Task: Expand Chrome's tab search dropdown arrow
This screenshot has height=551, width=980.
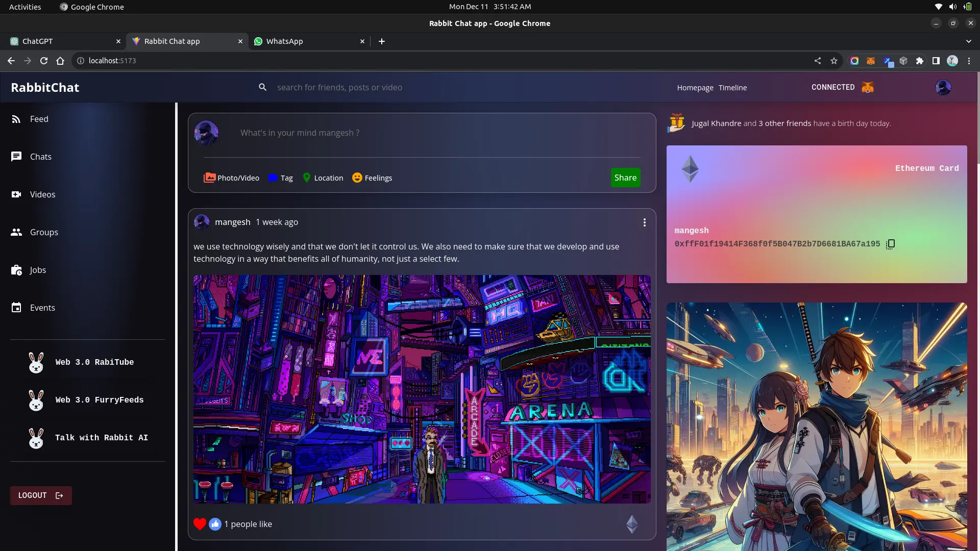Action: coord(968,41)
